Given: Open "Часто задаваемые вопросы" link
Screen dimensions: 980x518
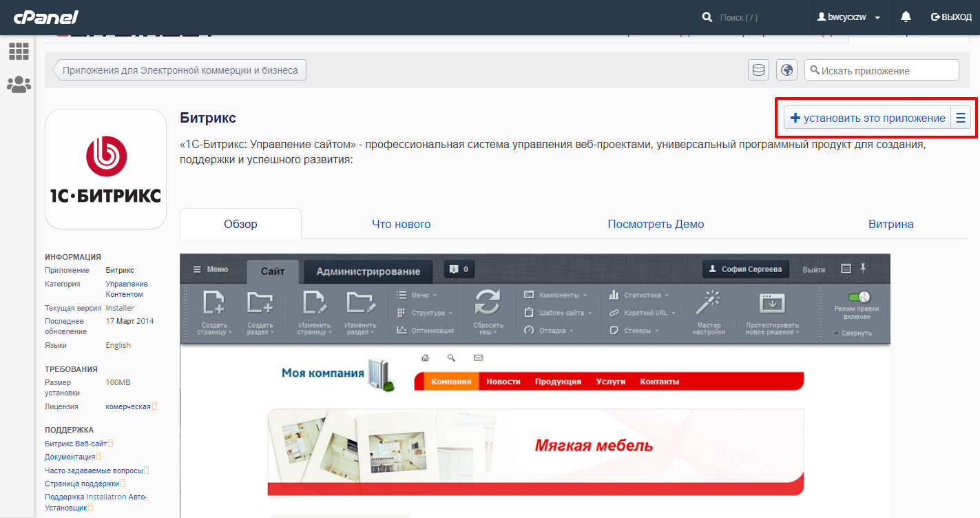Looking at the screenshot, I should click(x=94, y=470).
